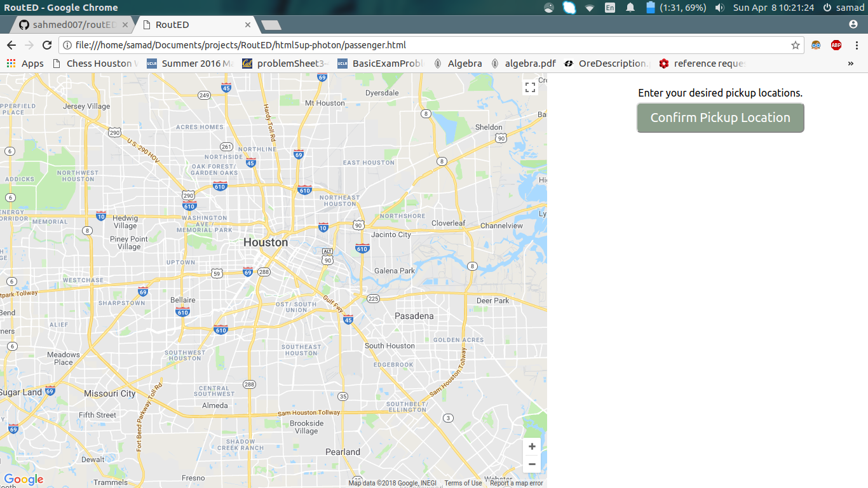The height and width of the screenshot is (488, 868).
Task: Click the South Houston map label
Action: [x=390, y=346]
